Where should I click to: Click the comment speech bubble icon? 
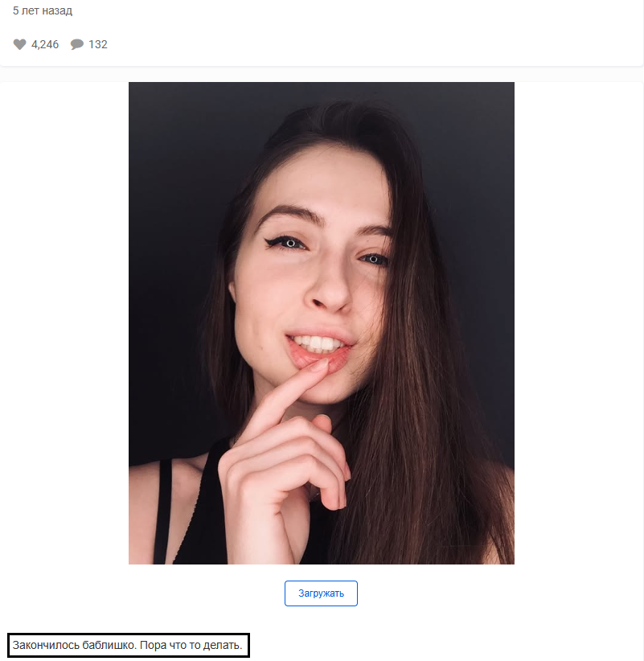[x=76, y=44]
